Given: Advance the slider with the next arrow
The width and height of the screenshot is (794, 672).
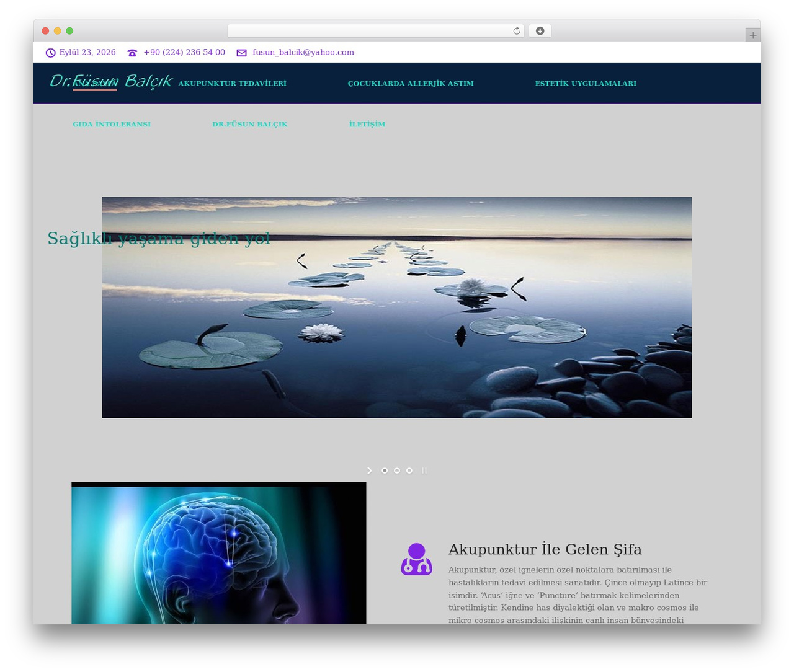Looking at the screenshot, I should (x=370, y=471).
